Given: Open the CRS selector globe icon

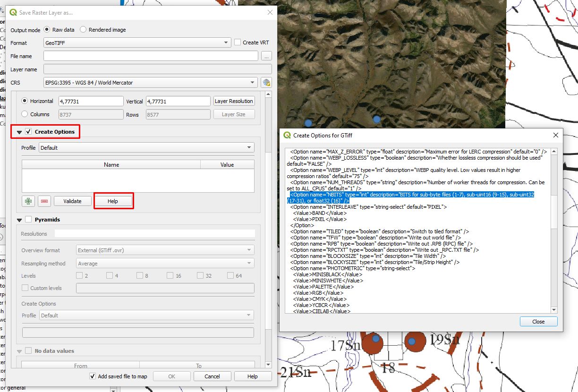Looking at the screenshot, I should 266,83.
